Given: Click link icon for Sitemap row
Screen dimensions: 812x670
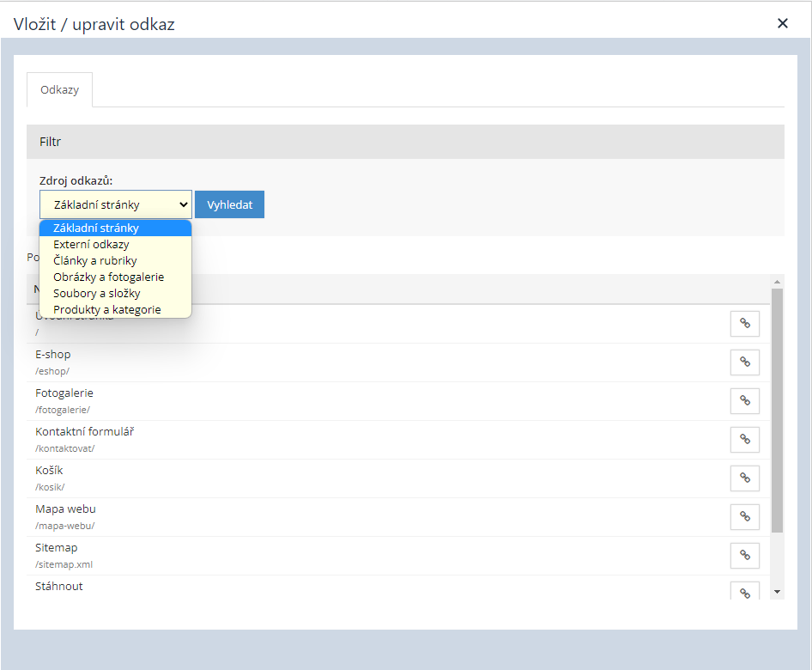Looking at the screenshot, I should [x=744, y=556].
